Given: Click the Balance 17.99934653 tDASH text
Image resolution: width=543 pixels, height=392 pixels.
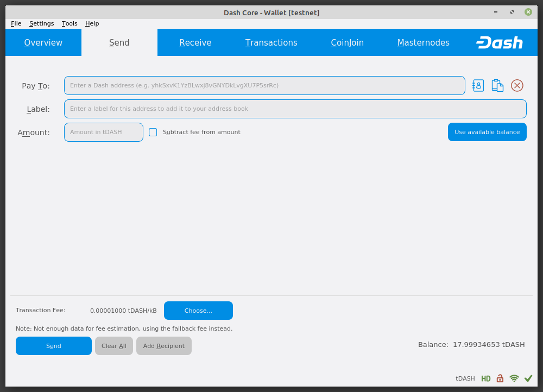Looking at the screenshot, I should tap(471, 345).
